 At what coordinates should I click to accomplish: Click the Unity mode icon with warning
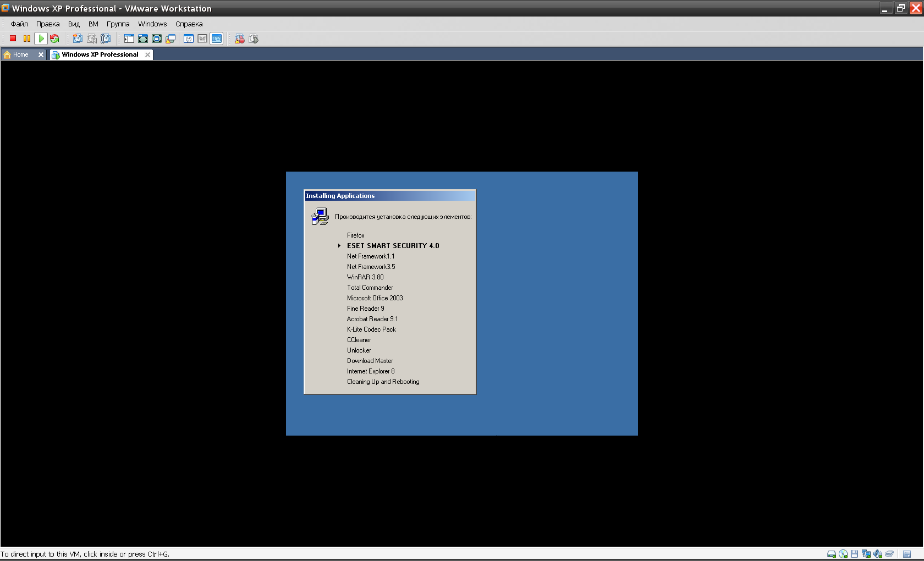[x=171, y=38]
